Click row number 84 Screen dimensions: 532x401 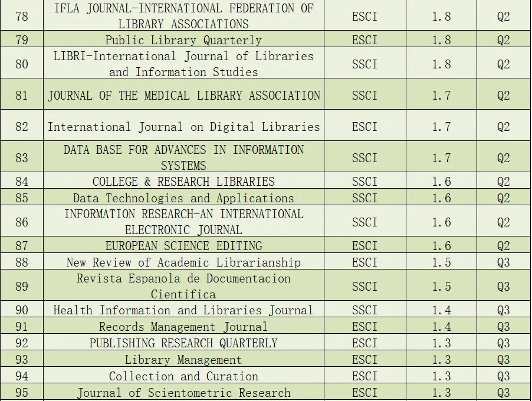click(22, 182)
